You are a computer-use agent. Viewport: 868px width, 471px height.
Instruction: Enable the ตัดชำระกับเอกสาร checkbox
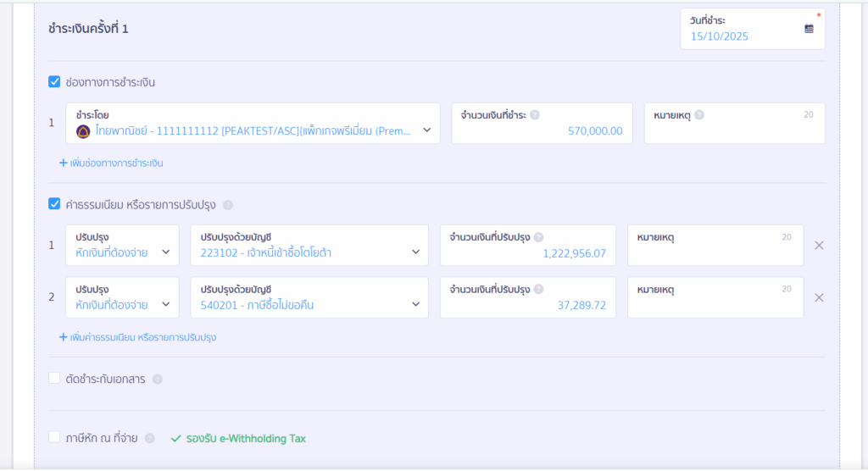pyautogui.click(x=54, y=379)
